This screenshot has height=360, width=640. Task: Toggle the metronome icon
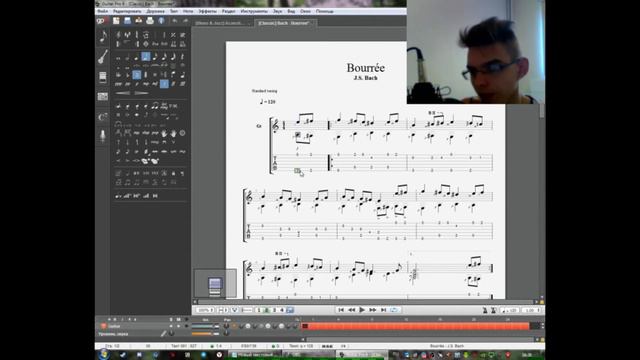pyautogui.click(x=485, y=310)
